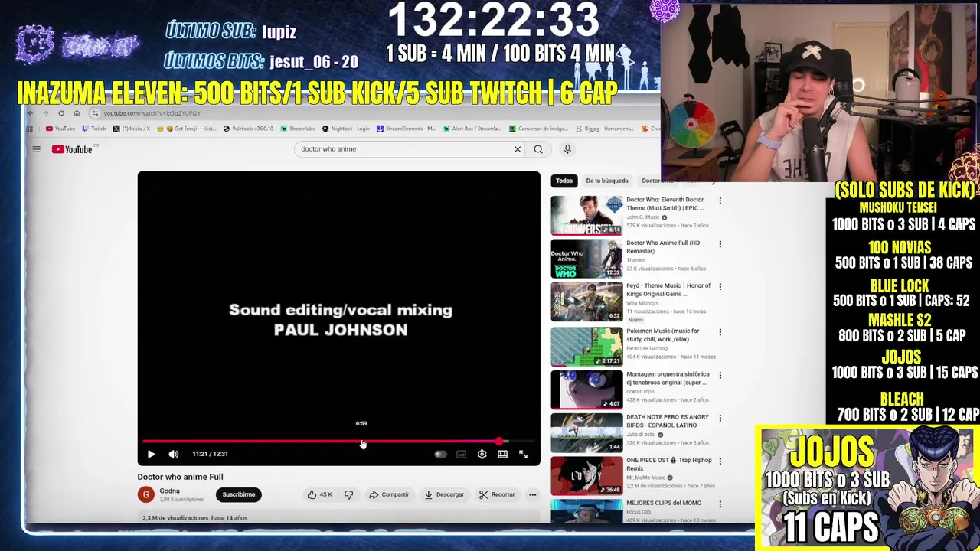Like the video with thumbs up 45 K
The image size is (980, 551).
[320, 494]
